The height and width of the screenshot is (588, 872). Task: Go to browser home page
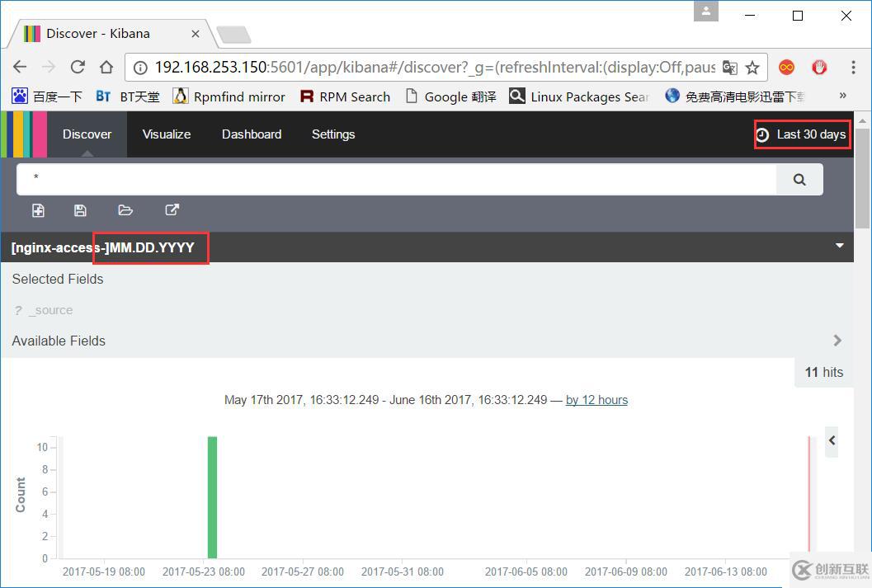(x=106, y=68)
